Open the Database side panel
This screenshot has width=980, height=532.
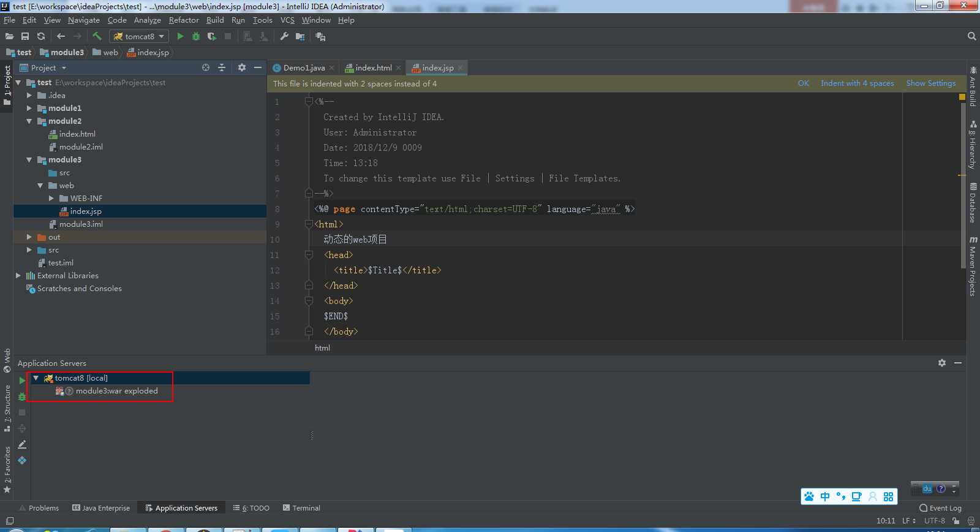(x=973, y=202)
